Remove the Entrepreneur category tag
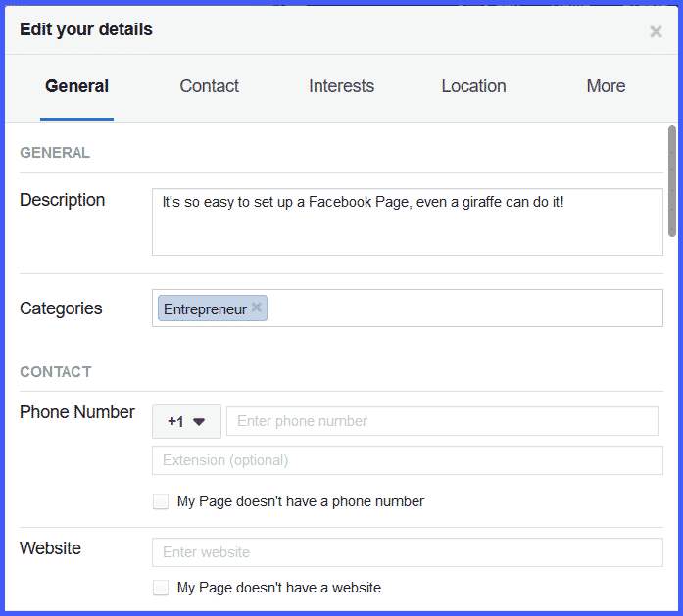683x616 pixels. (257, 308)
